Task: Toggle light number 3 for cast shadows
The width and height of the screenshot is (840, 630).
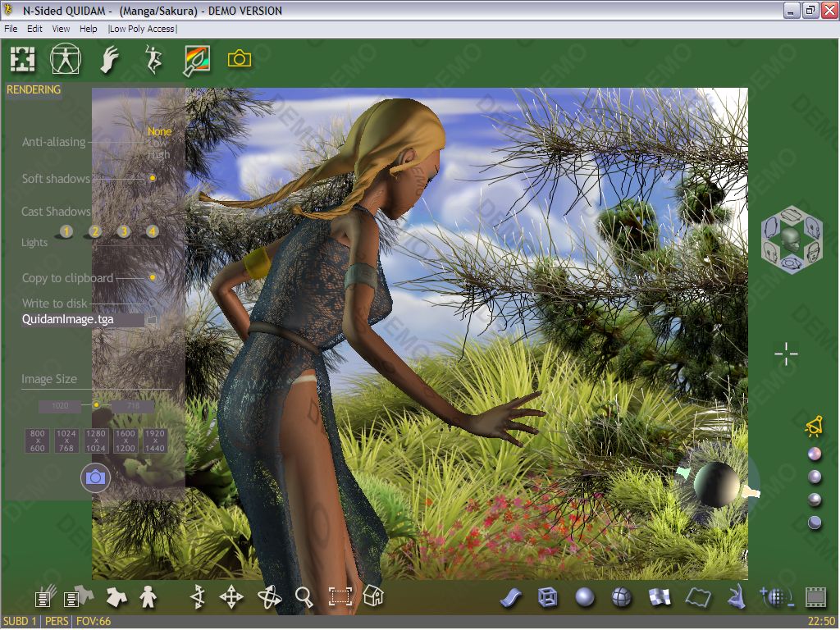Action: click(x=123, y=231)
